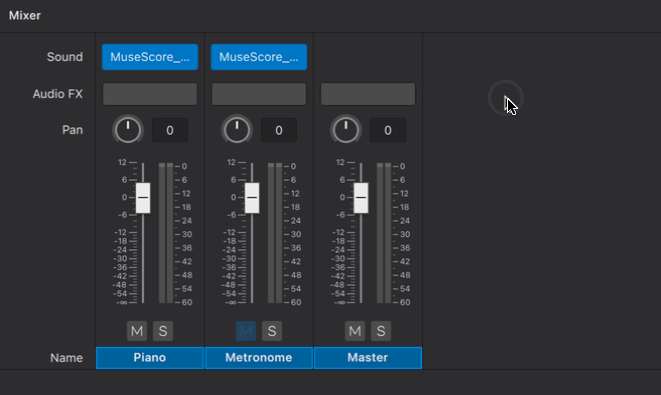Toggle mute on the Metronome channel
The width and height of the screenshot is (661, 395).
point(246,331)
